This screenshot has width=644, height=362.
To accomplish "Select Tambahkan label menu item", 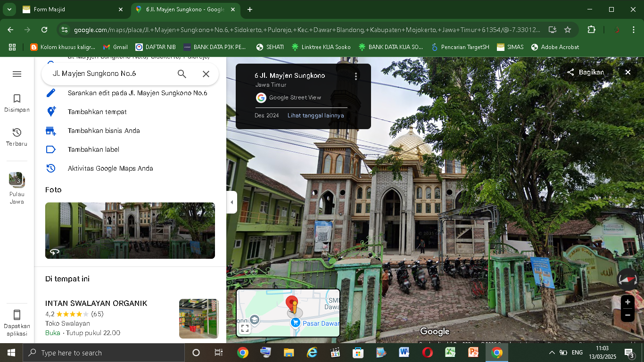I will [93, 149].
